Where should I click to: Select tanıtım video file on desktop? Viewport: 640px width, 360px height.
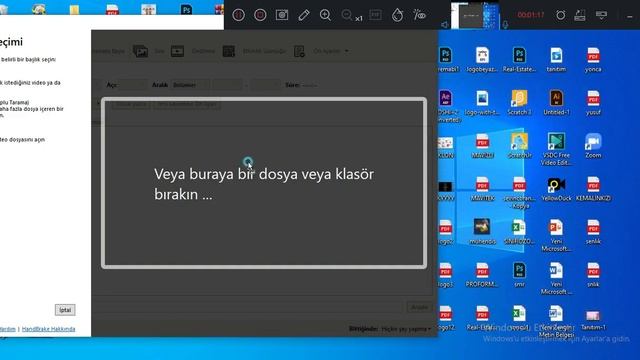tap(556, 60)
